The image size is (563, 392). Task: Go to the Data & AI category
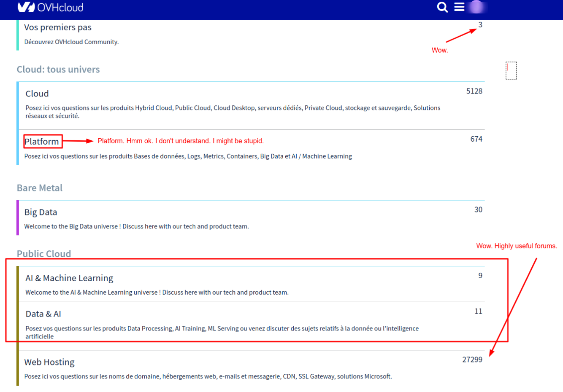43,314
